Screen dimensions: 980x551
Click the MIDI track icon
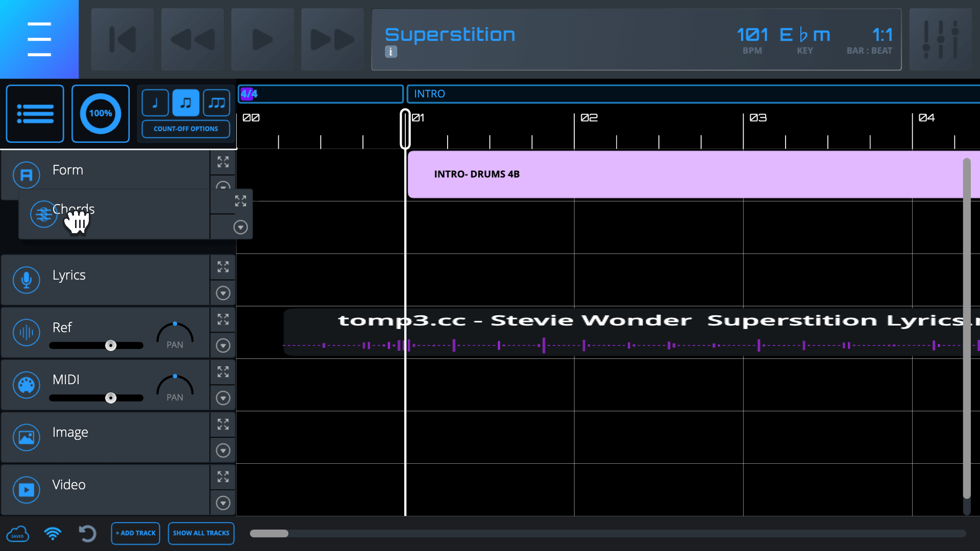click(x=26, y=385)
